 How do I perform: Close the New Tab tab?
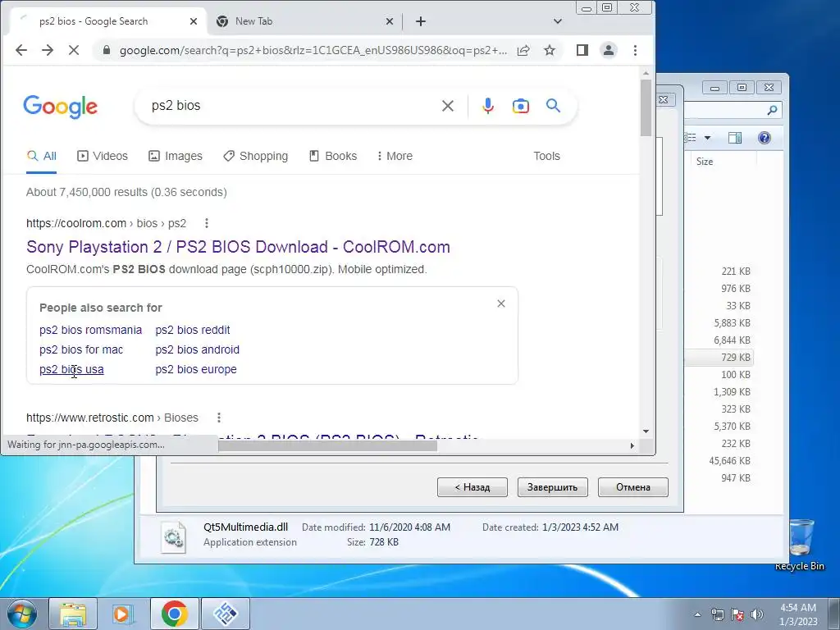[x=390, y=21]
